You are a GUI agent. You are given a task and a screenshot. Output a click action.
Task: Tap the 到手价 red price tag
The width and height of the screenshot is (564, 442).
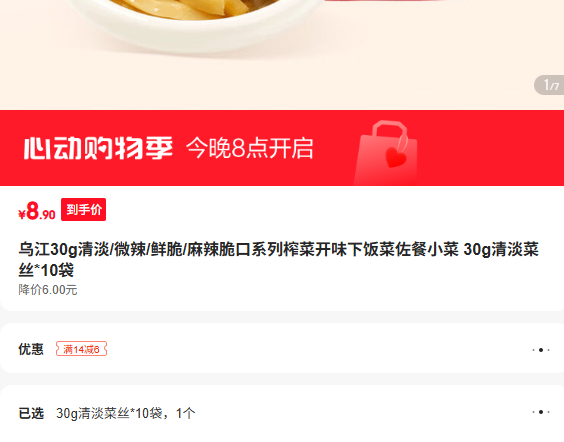tap(83, 209)
